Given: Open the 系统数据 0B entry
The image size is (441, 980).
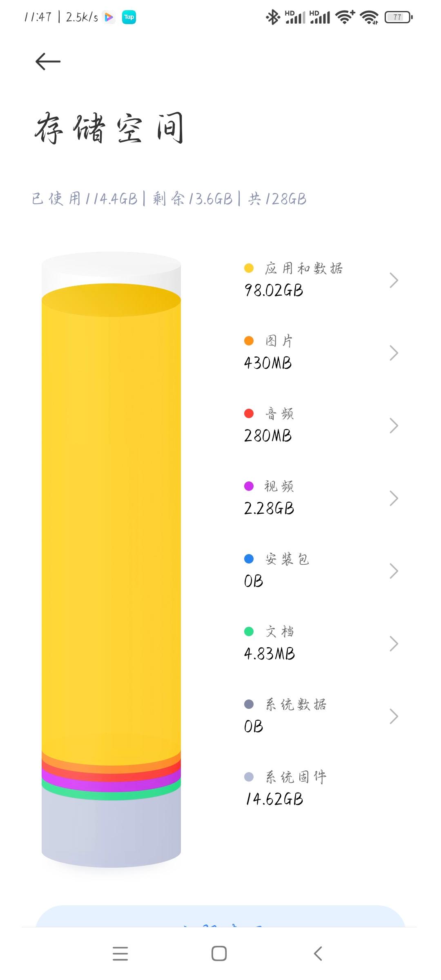Looking at the screenshot, I should click(321, 716).
